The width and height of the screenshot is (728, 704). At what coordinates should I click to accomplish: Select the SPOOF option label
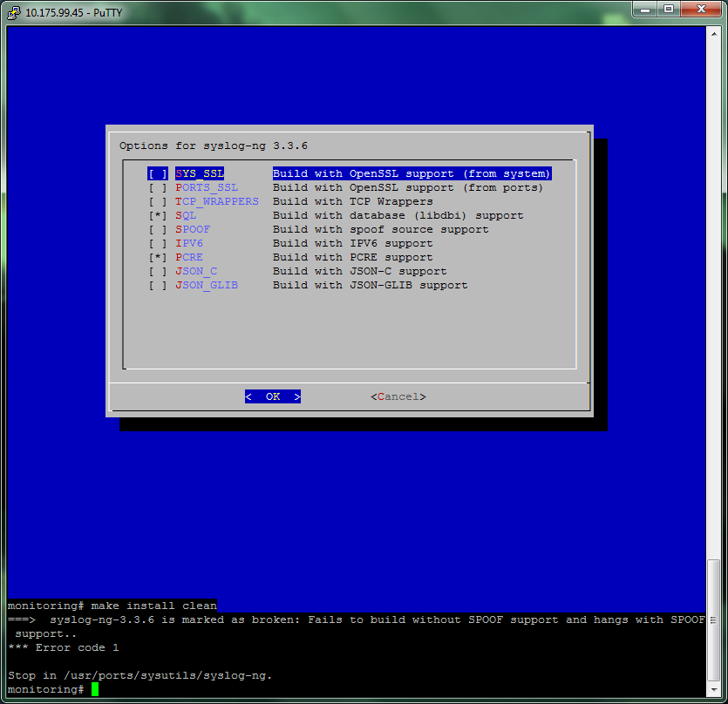193,229
